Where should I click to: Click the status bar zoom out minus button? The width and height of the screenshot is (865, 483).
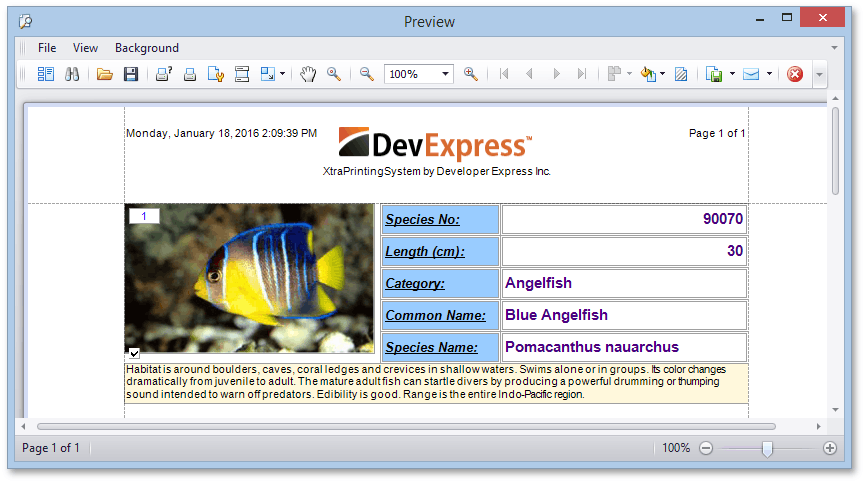[706, 448]
